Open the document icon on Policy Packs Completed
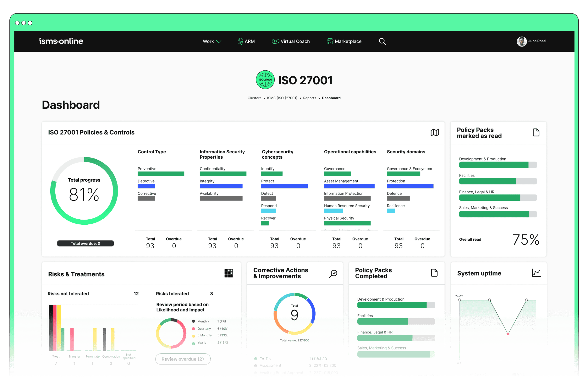588x384 pixels. point(434,273)
